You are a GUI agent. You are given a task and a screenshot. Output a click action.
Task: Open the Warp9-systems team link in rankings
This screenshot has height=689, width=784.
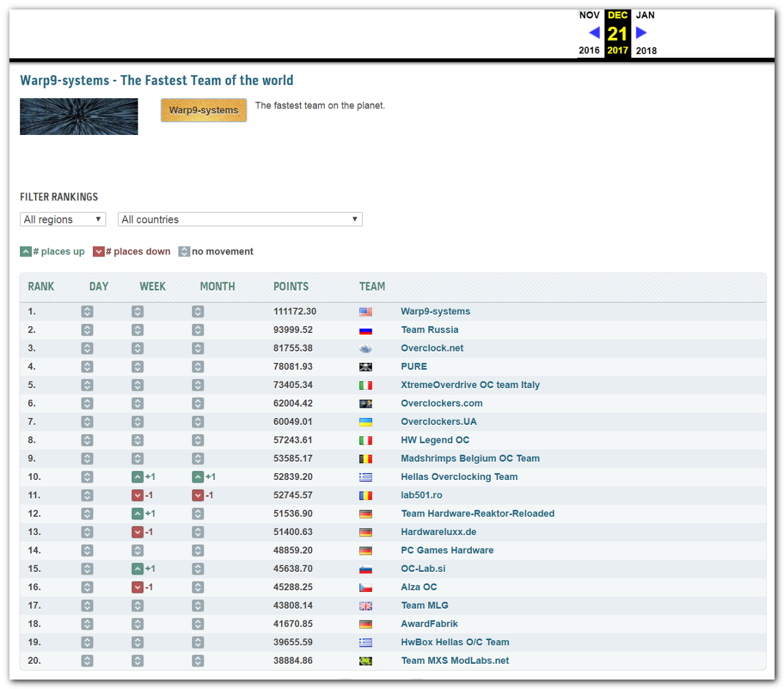436,311
